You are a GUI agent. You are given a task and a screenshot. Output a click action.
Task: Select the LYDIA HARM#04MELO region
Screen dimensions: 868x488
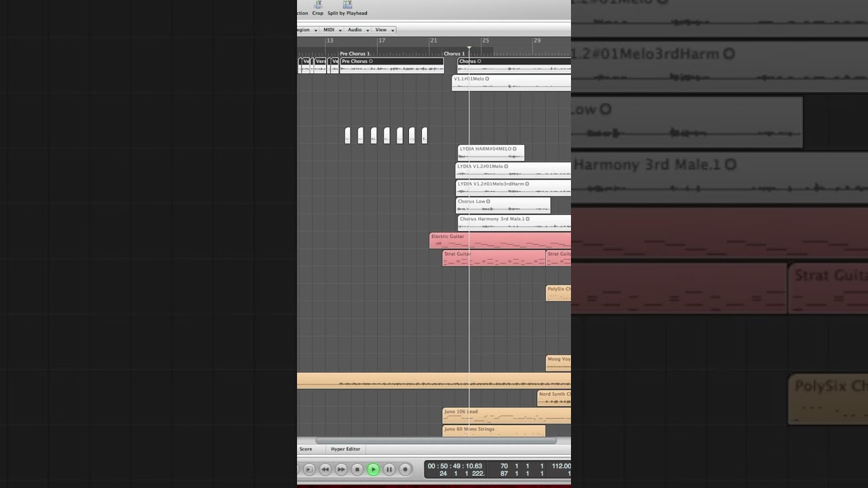pyautogui.click(x=491, y=152)
